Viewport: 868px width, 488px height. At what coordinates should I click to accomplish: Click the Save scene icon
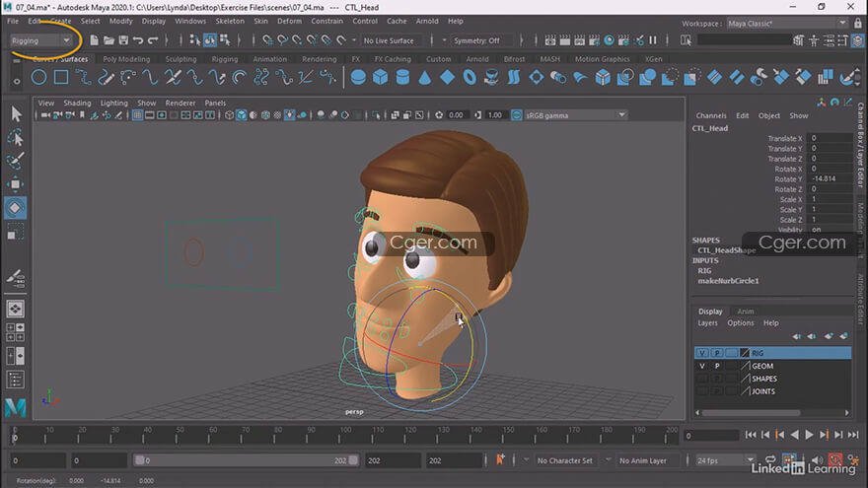click(x=122, y=40)
